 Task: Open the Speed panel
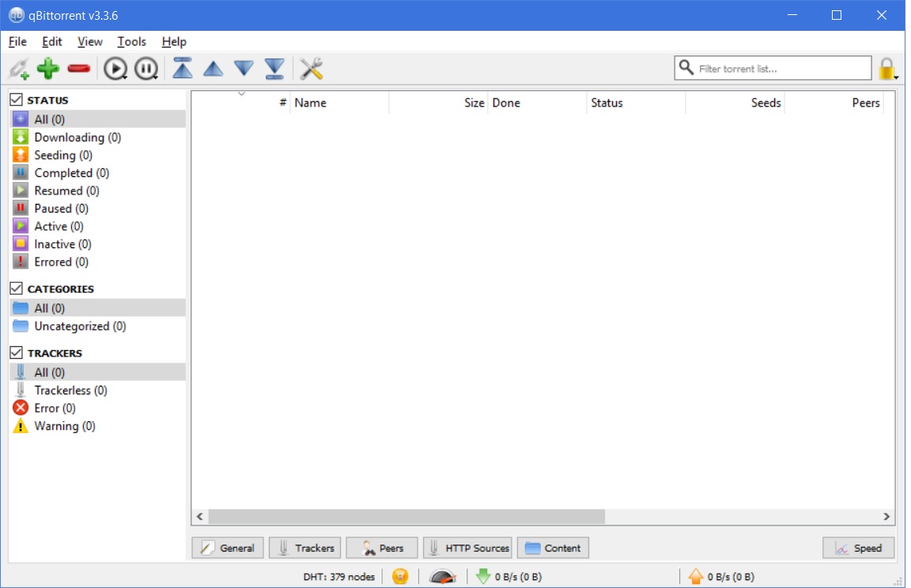click(x=859, y=547)
